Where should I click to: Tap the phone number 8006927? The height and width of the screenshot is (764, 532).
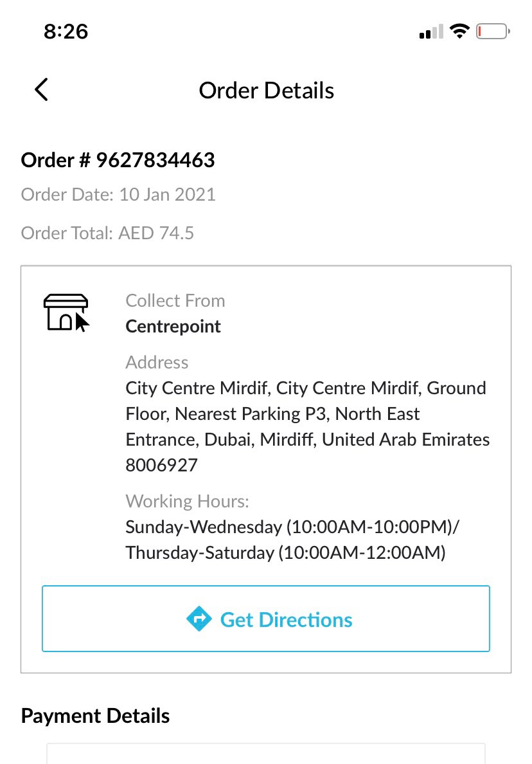coord(161,465)
